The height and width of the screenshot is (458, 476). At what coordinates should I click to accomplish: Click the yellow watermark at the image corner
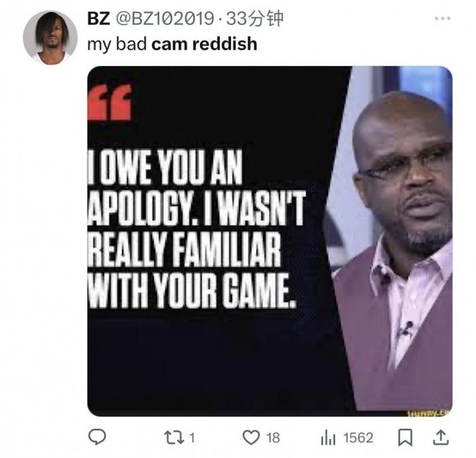click(428, 413)
